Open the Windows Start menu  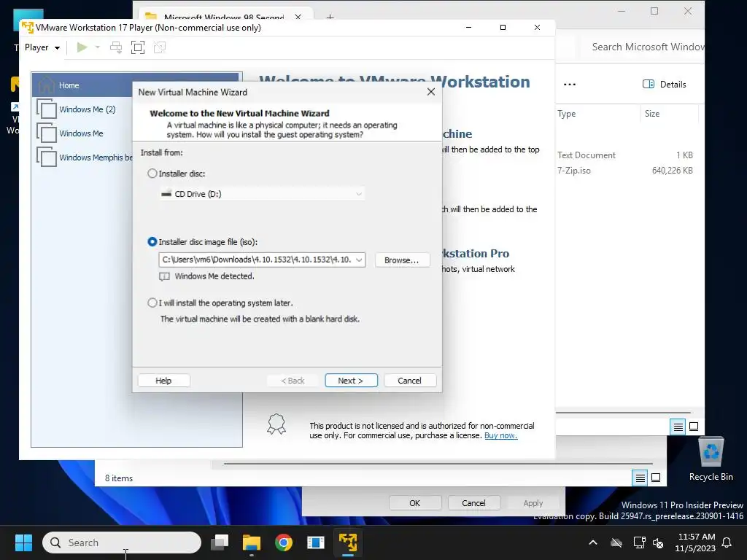click(23, 542)
